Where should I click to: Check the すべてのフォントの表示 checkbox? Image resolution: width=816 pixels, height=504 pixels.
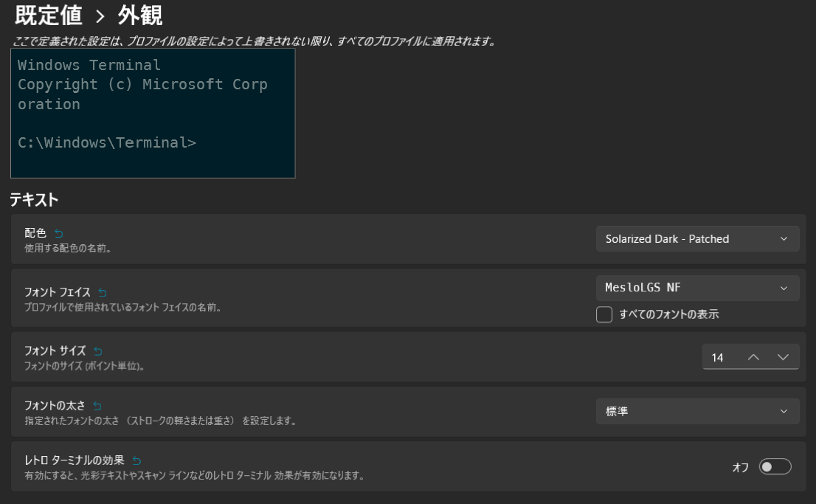(x=604, y=314)
